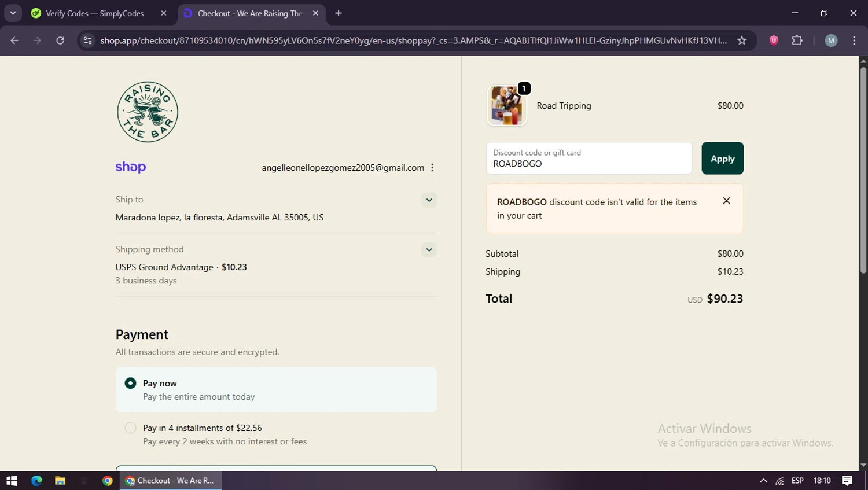View site information icon in address bar
The width and height of the screenshot is (868, 490).
(x=87, y=40)
